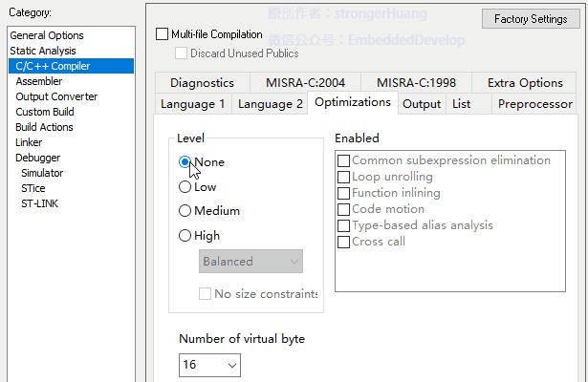Open the Extra Options tab
This screenshot has width=588, height=382.
tap(525, 83)
